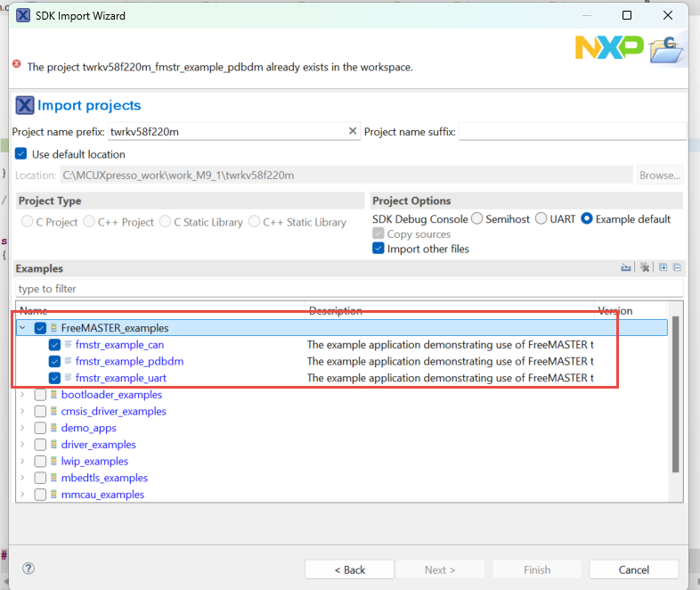700x590 pixels.
Task: Expand the driver_examples node
Action: (22, 445)
